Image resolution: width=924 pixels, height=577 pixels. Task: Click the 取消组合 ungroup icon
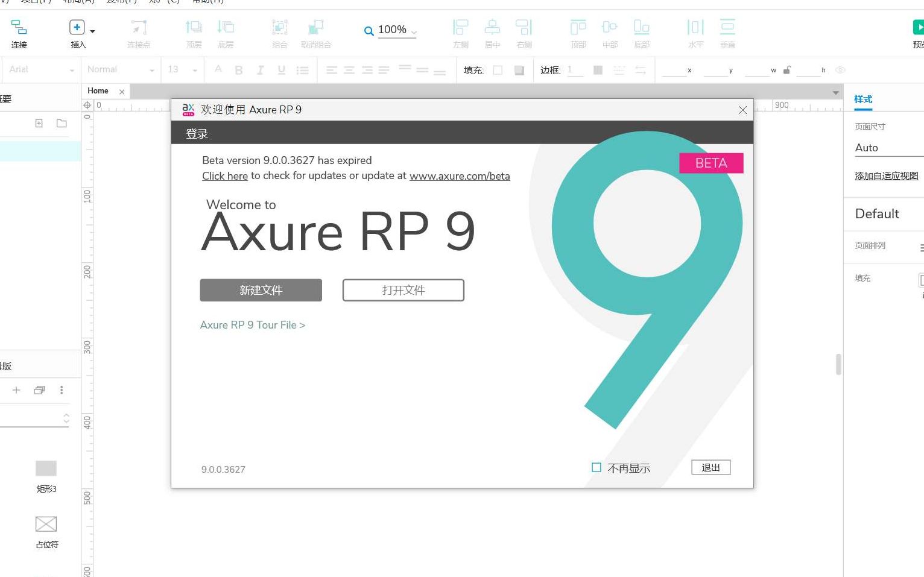(316, 27)
